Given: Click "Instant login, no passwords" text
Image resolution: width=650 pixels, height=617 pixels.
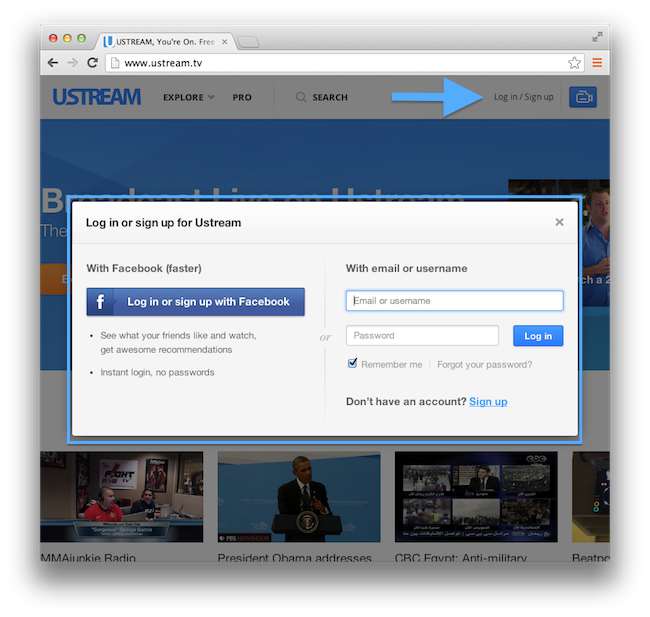Looking at the screenshot, I should 158,372.
